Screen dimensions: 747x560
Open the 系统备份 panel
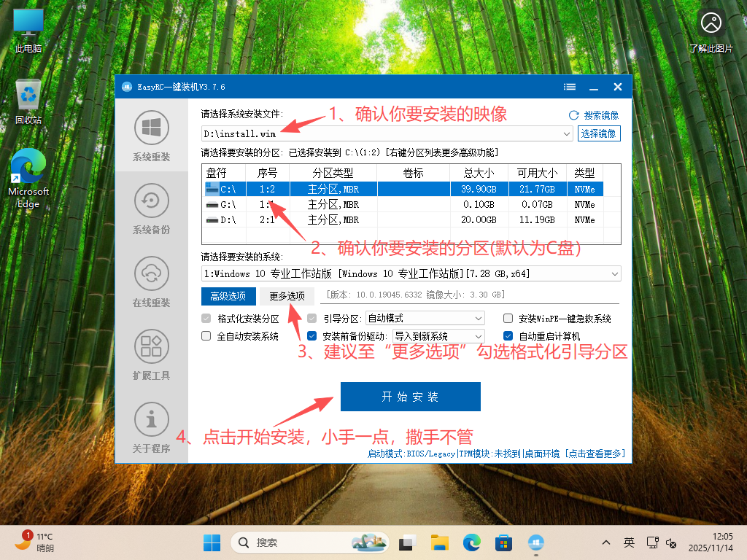pos(151,208)
